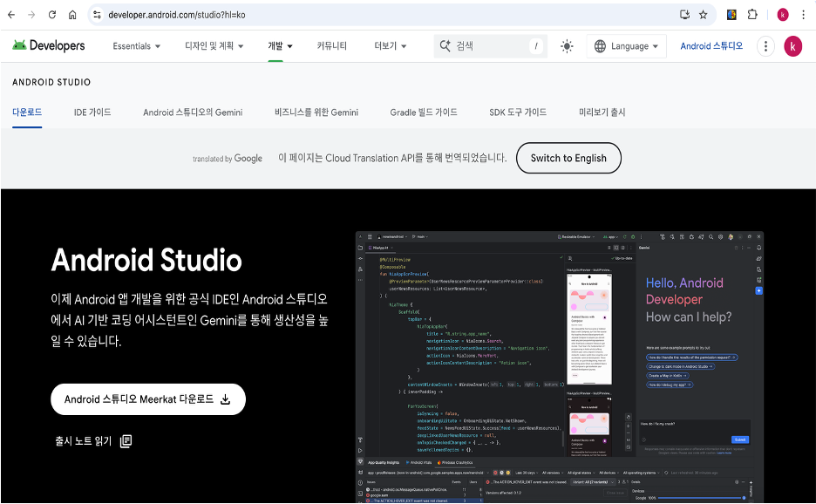Open the browser home page icon
This screenshot has width=816, height=504.
pyautogui.click(x=72, y=15)
